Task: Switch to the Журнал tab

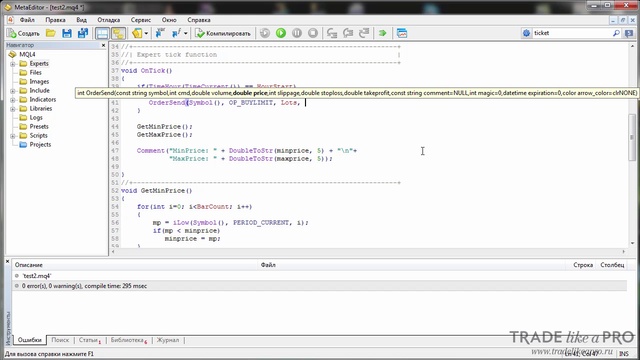Action: tap(168, 340)
